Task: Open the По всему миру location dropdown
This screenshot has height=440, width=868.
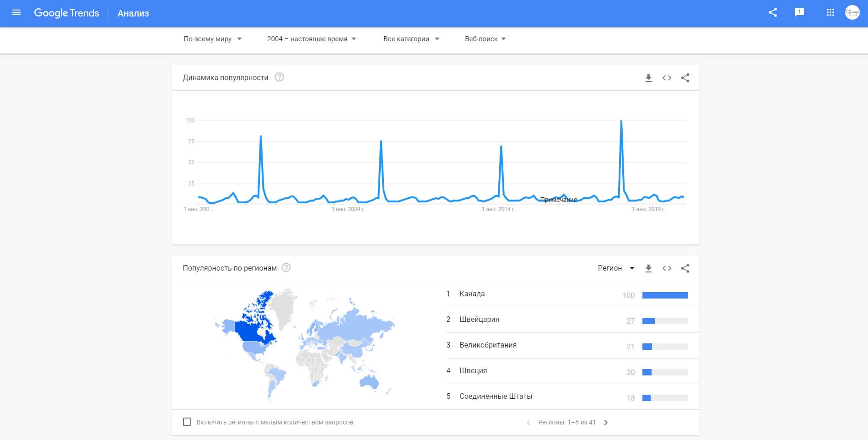Action: click(x=213, y=39)
